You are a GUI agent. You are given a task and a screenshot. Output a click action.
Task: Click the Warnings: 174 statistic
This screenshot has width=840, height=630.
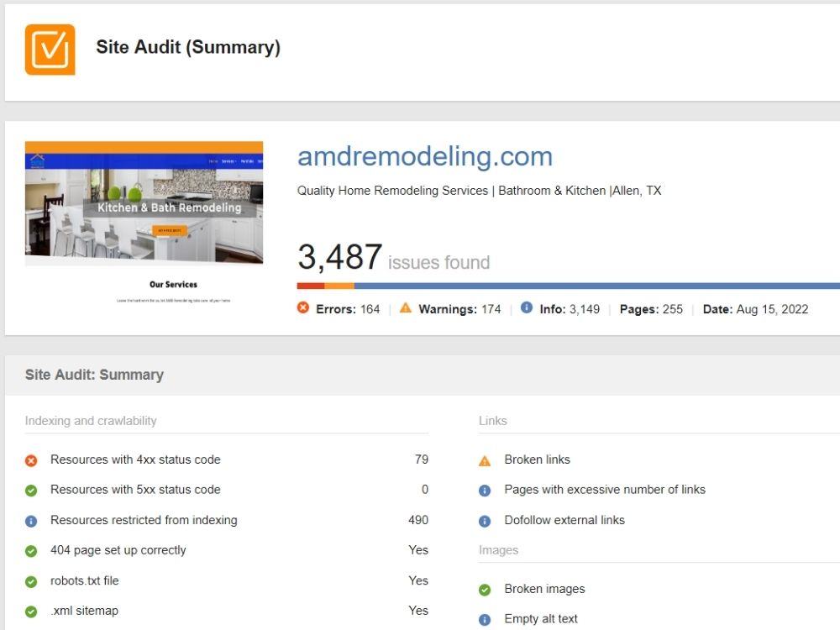point(459,309)
